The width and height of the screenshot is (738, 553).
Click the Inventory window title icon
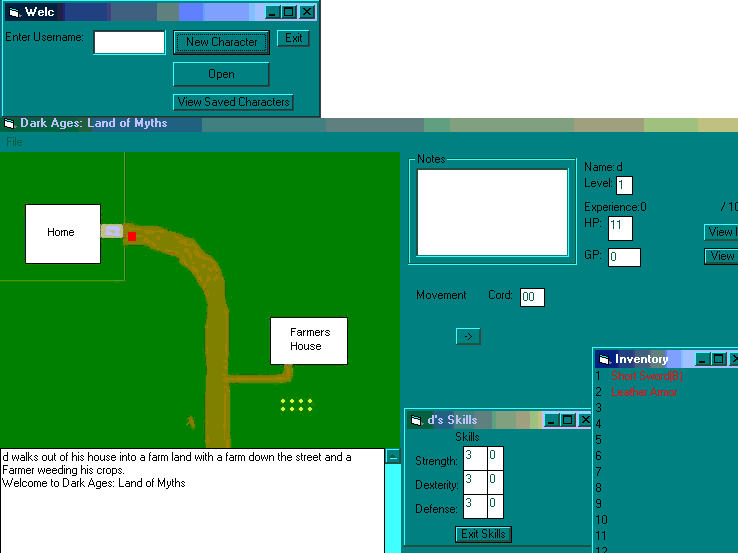[x=604, y=360]
